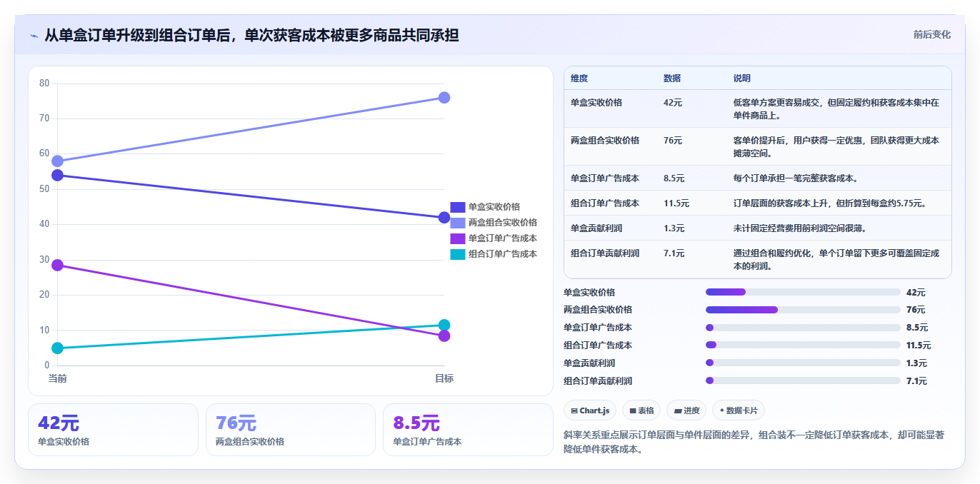Click the 单盒贡献利润 progress bar
Viewport: 980px width, 484px height.
(x=803, y=363)
